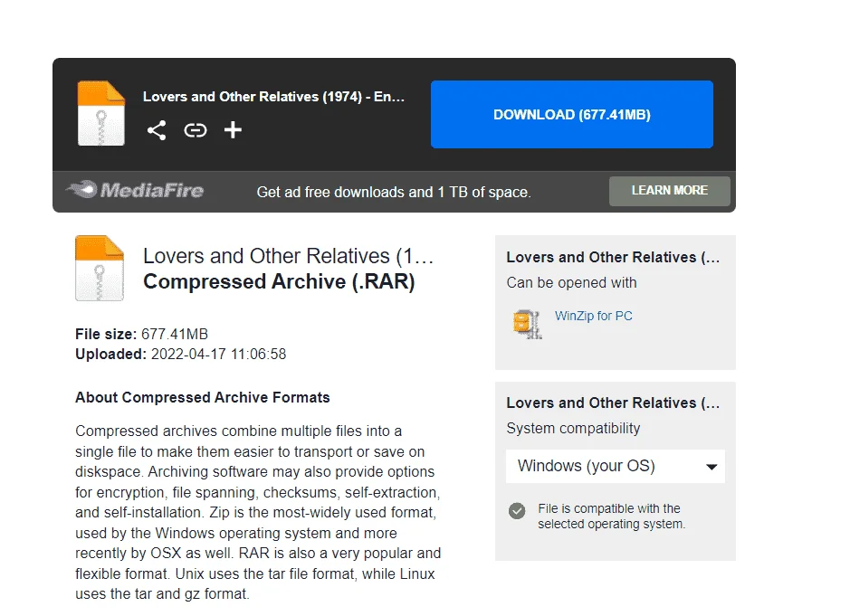Viewport: 850px width, 616px height.
Task: Click the Uploaded 2022-04-17 11:06:58 line
Action: pos(180,354)
